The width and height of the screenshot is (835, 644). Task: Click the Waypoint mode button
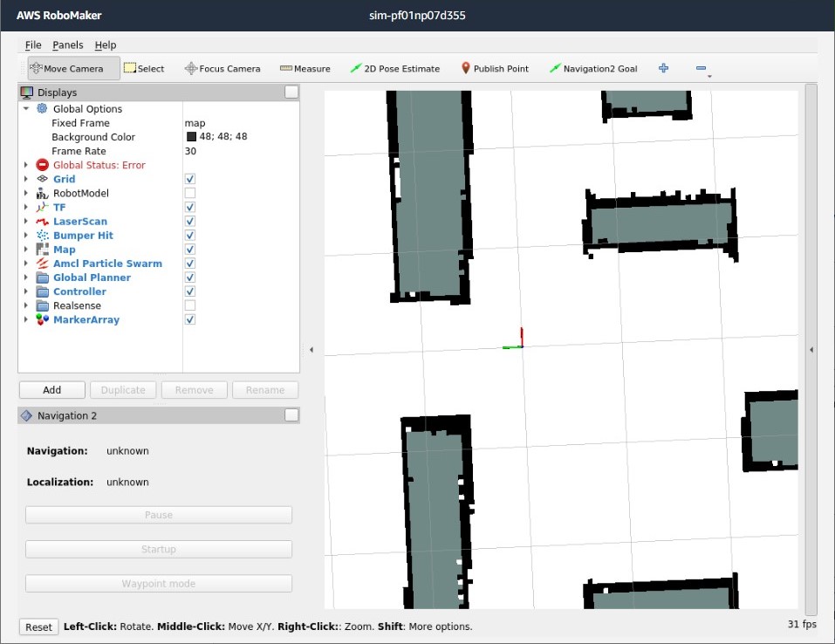[159, 583]
